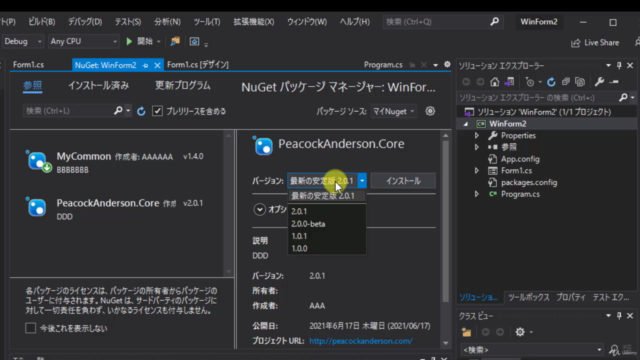640x360 pixels.
Task: Open the Tools (ツール) menu
Action: click(x=207, y=22)
